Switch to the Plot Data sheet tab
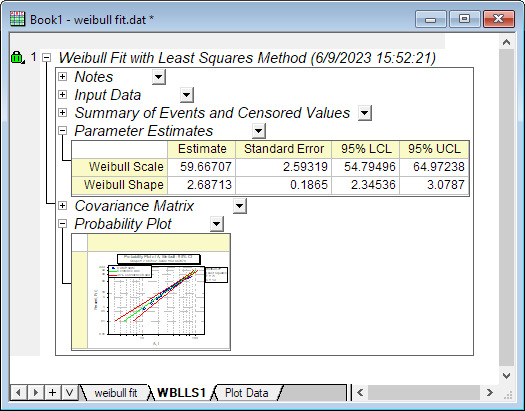 [246, 393]
